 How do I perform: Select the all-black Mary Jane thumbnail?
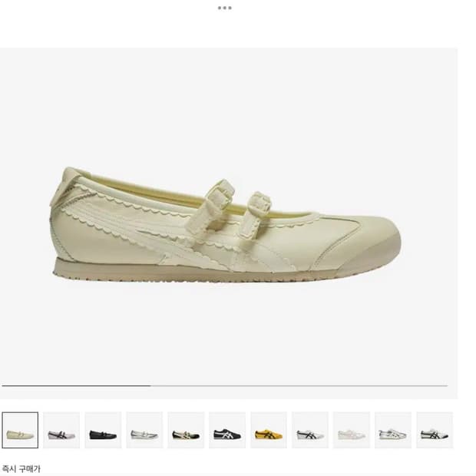103,430
